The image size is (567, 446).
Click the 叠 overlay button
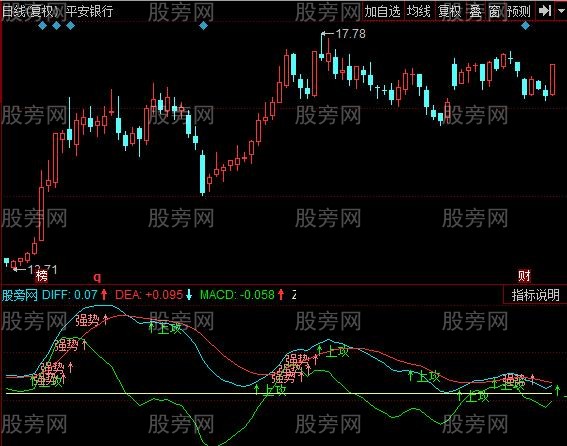tap(476, 11)
